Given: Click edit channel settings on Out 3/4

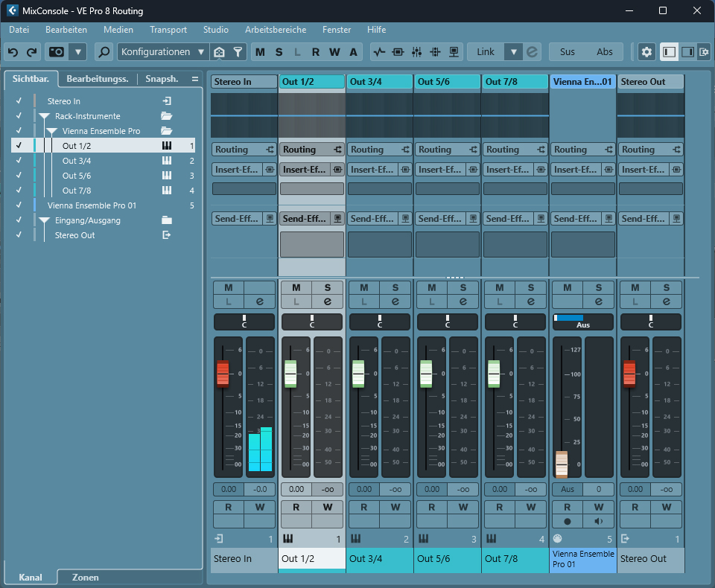Looking at the screenshot, I should click(x=395, y=301).
